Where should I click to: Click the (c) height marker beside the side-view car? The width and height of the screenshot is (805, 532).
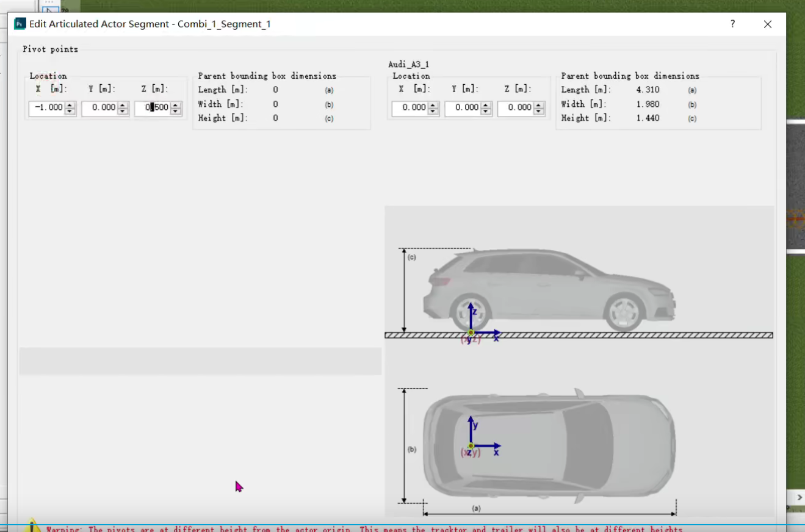(x=412, y=257)
